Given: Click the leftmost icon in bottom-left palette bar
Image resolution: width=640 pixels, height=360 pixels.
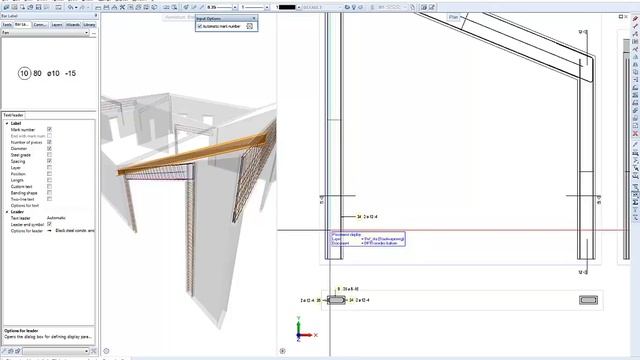Looking at the screenshot, I should pos(4,351).
